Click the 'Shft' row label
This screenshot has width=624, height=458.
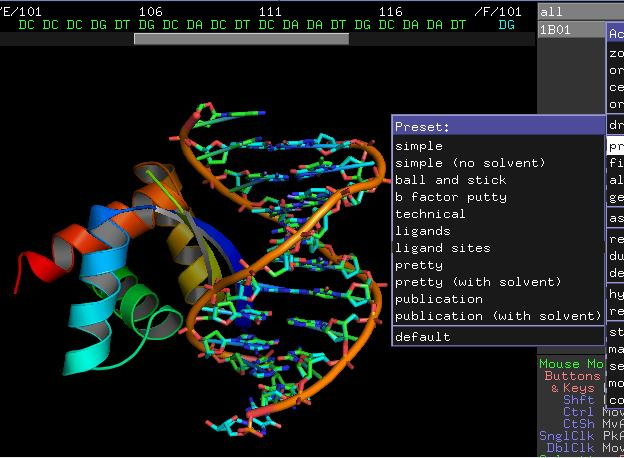click(x=579, y=400)
